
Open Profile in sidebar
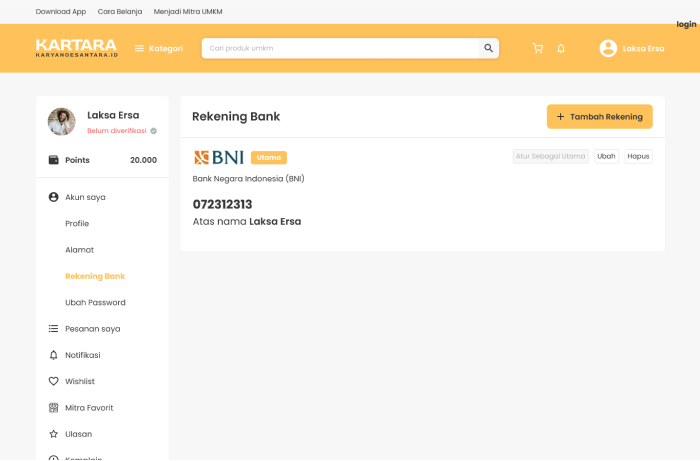pos(77,223)
